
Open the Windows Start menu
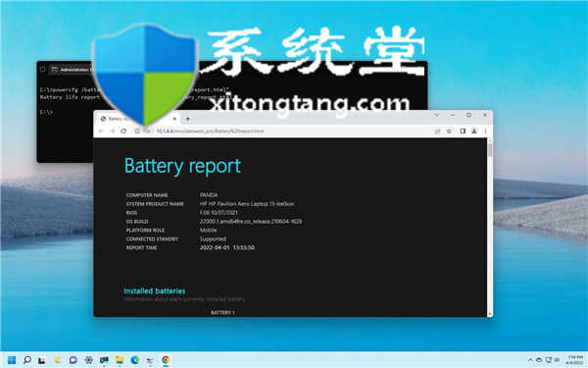pos(12,360)
